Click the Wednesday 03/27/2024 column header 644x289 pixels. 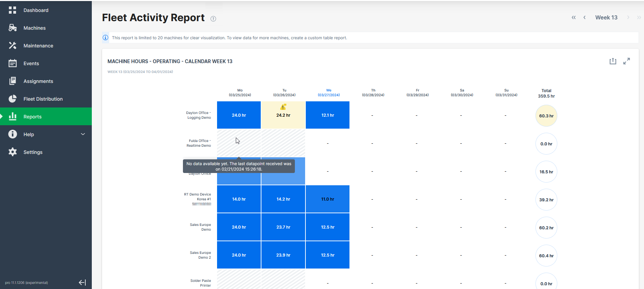point(329,93)
